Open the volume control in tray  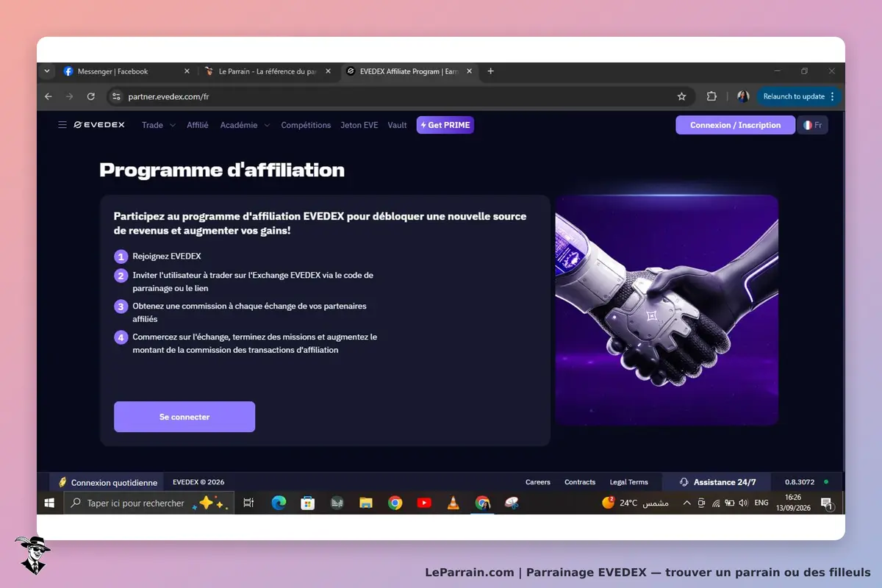(x=743, y=503)
